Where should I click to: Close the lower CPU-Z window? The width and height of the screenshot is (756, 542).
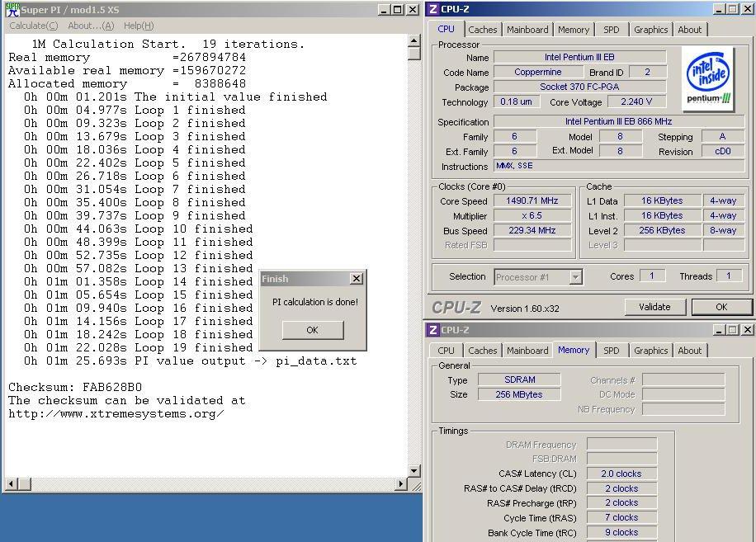(x=747, y=330)
